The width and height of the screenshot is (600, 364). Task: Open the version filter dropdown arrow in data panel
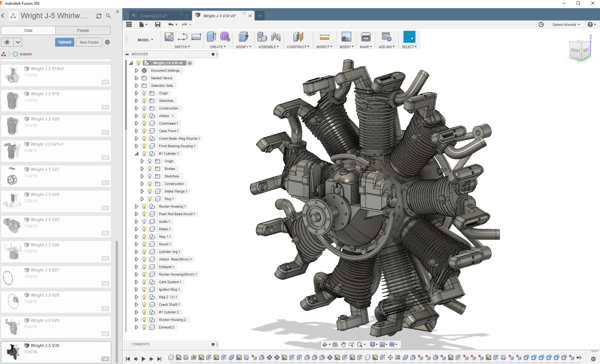pyautogui.click(x=18, y=42)
